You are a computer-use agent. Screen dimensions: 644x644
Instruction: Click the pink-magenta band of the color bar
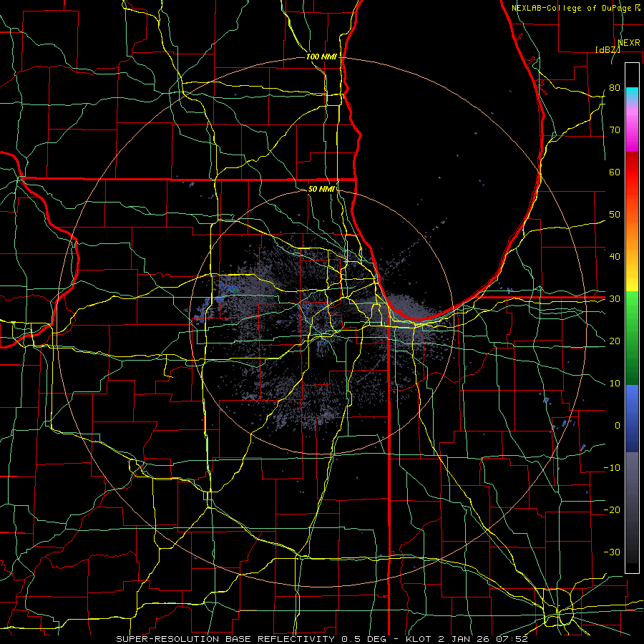coord(632,127)
